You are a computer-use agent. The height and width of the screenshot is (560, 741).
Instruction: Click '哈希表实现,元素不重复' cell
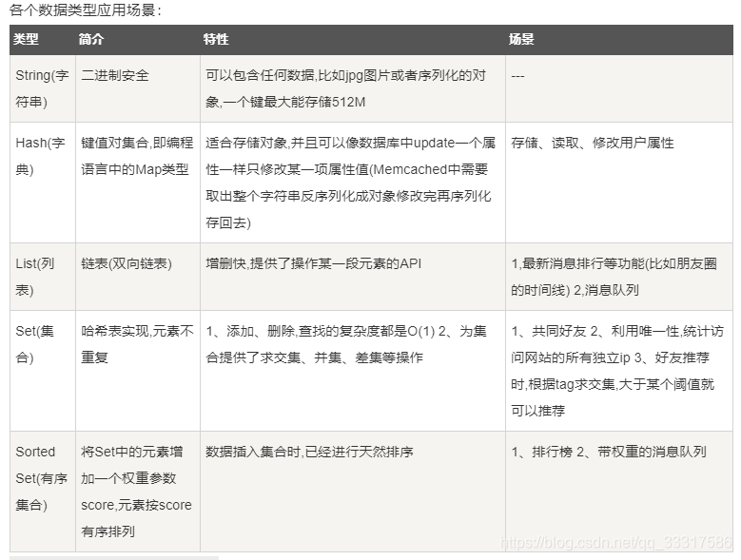pyautogui.click(x=138, y=371)
